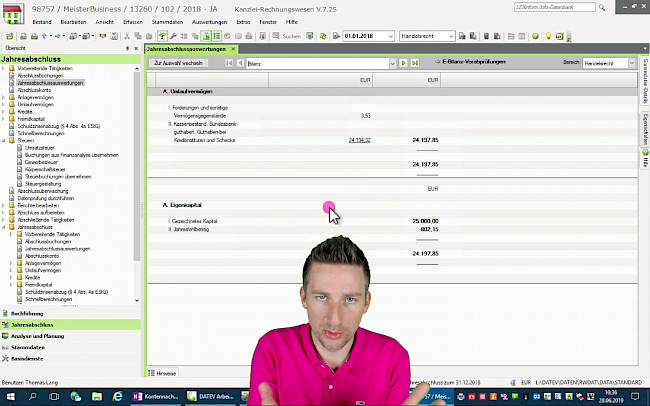This screenshot has width=650, height=406.
Task: Expand the Kredite tree folder
Action: 5,111
